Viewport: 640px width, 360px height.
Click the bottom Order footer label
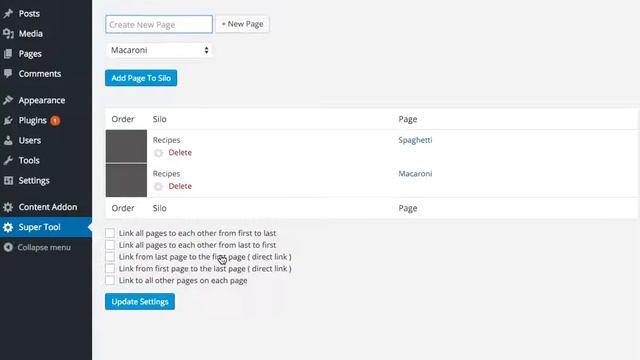click(123, 208)
